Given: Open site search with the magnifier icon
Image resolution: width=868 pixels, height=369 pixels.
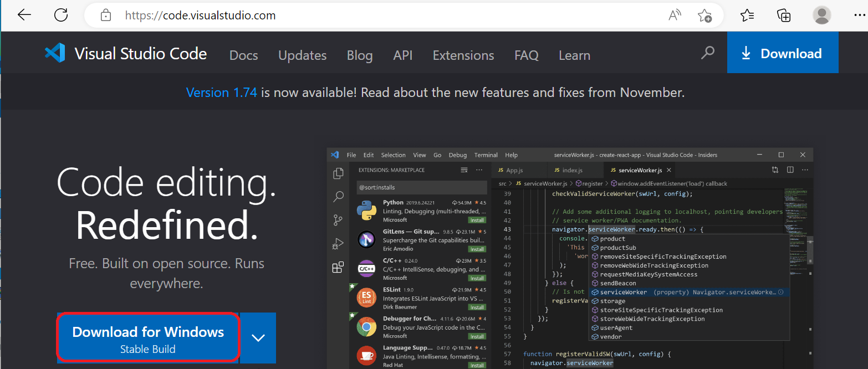Looking at the screenshot, I should (708, 53).
